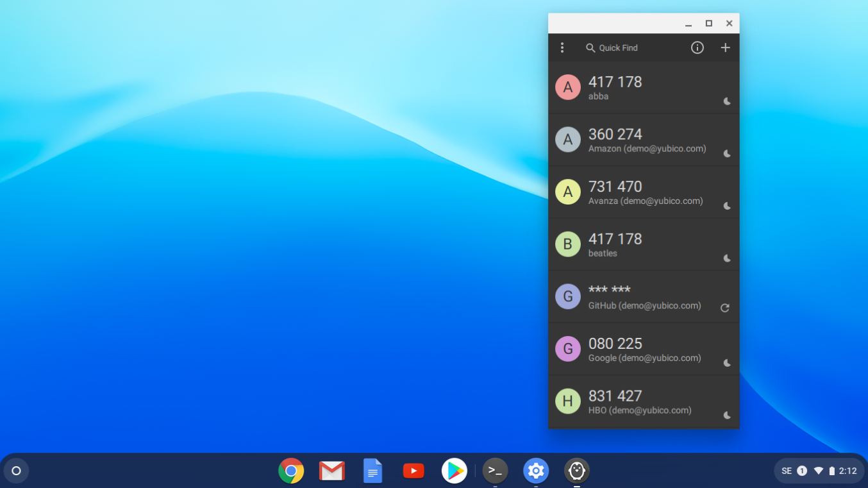Click the Avanza avatar circle
Screen dimensions: 868x488
[568, 192]
